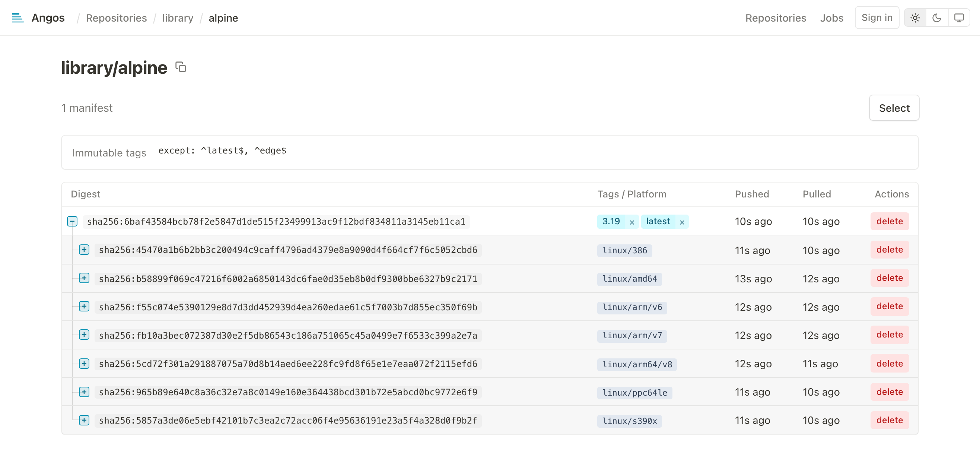Delete the linux/arm/v6 manifest

tap(890, 307)
